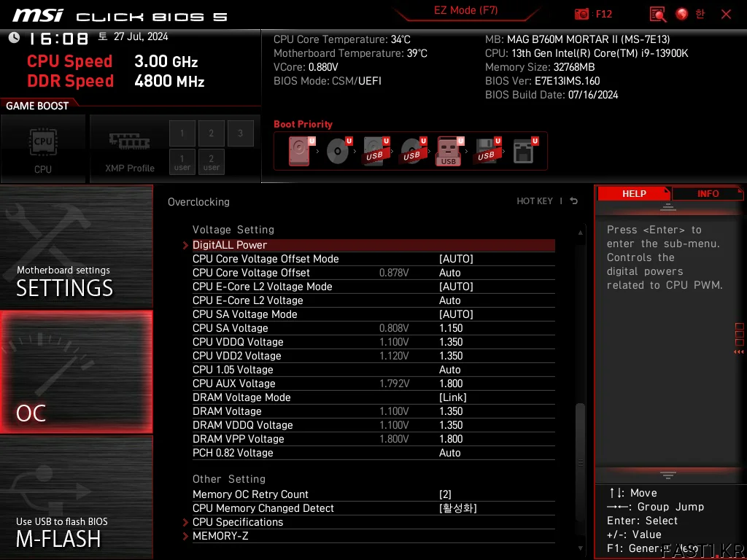Screen dimensions: 747x560
Task: Open the SETTINGS motherboard section
Action: click(76, 246)
